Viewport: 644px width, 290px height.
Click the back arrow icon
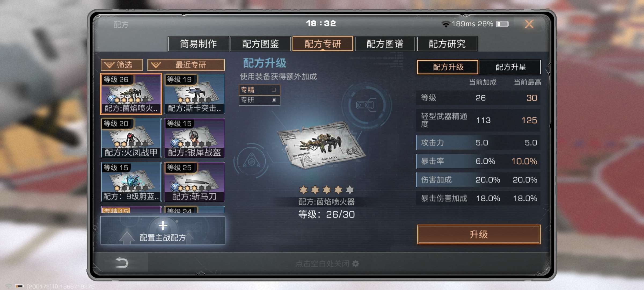[x=122, y=263]
